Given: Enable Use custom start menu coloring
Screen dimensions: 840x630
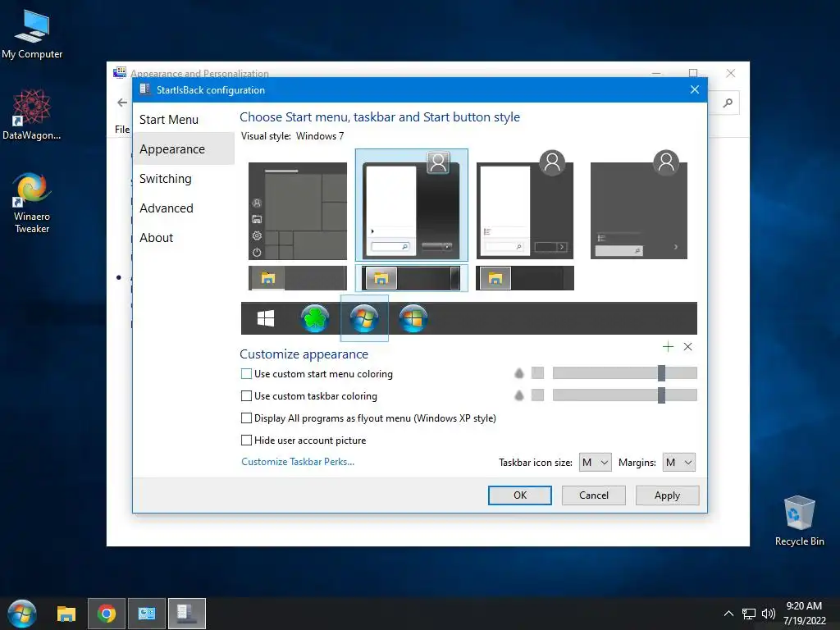Looking at the screenshot, I should click(246, 374).
